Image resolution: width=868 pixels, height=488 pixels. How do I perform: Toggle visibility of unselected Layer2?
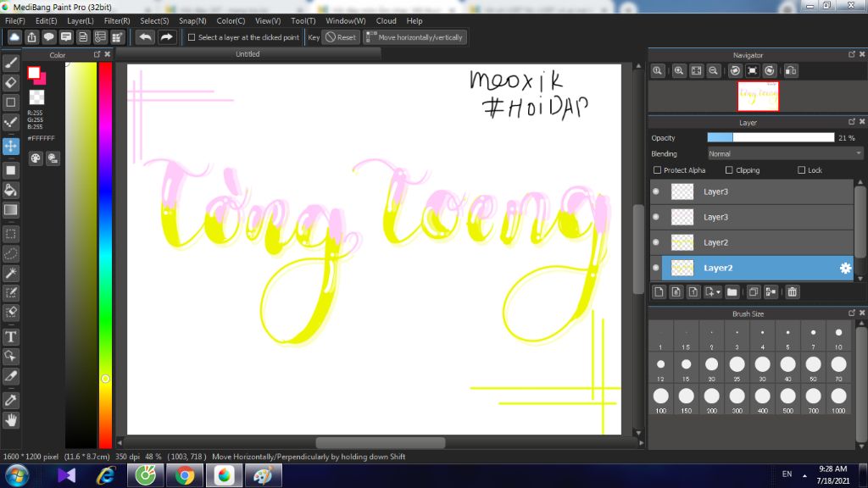[656, 242]
